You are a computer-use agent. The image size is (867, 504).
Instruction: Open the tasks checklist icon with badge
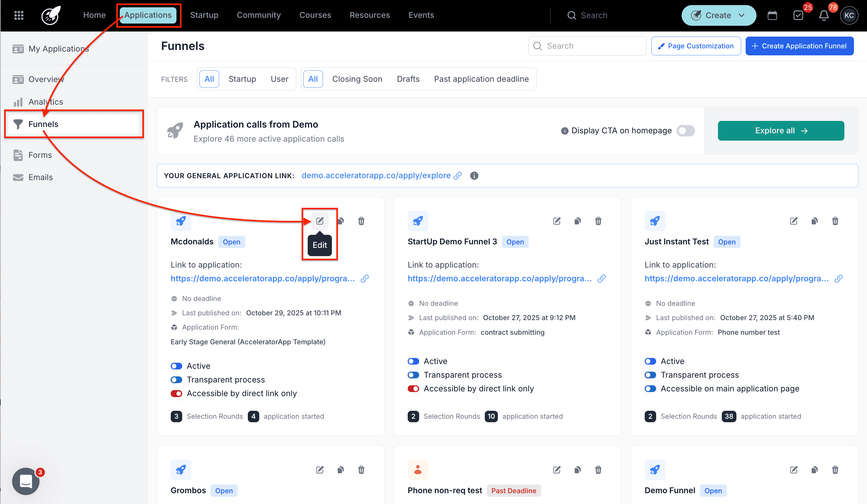tap(798, 15)
